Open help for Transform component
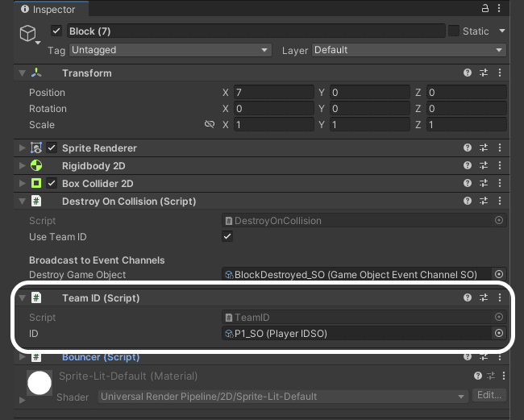 (468, 73)
